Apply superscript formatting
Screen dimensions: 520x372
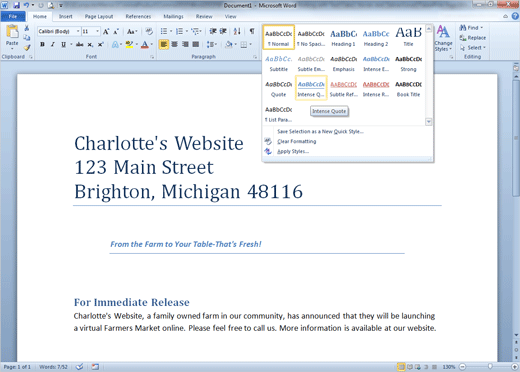pyautogui.click(x=100, y=44)
